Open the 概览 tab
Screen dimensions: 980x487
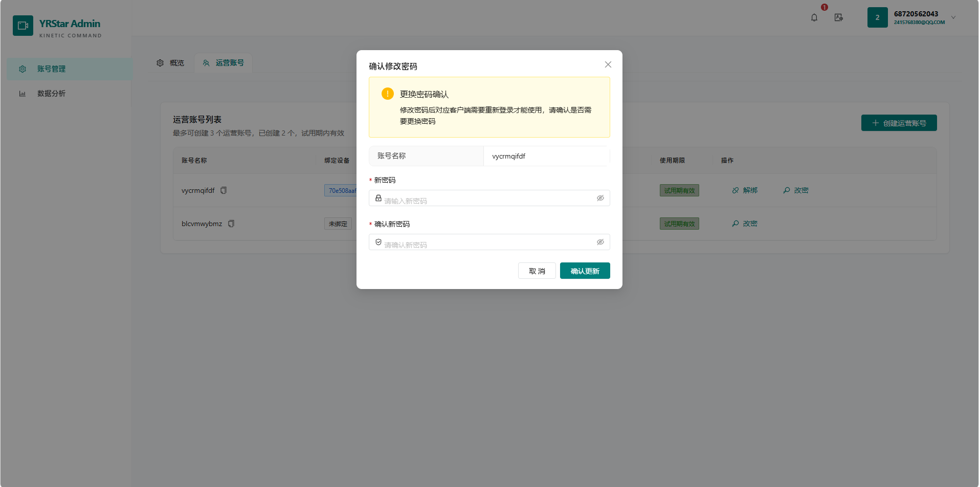[x=171, y=63]
